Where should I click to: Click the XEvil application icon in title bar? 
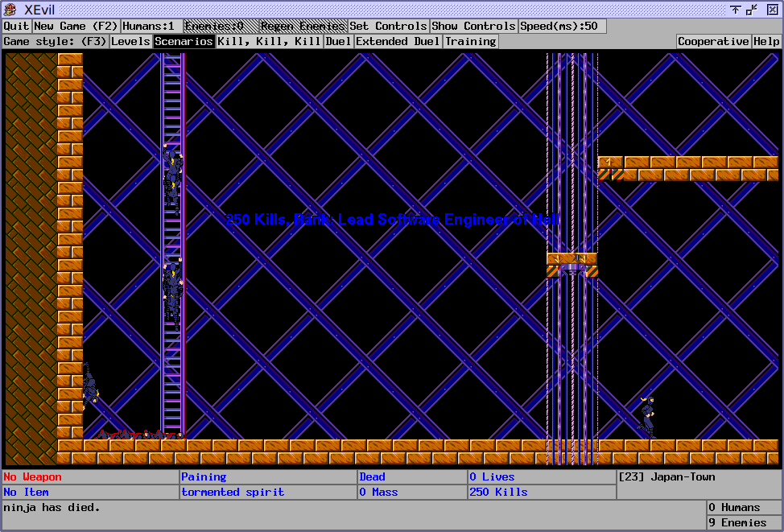pos(10,9)
